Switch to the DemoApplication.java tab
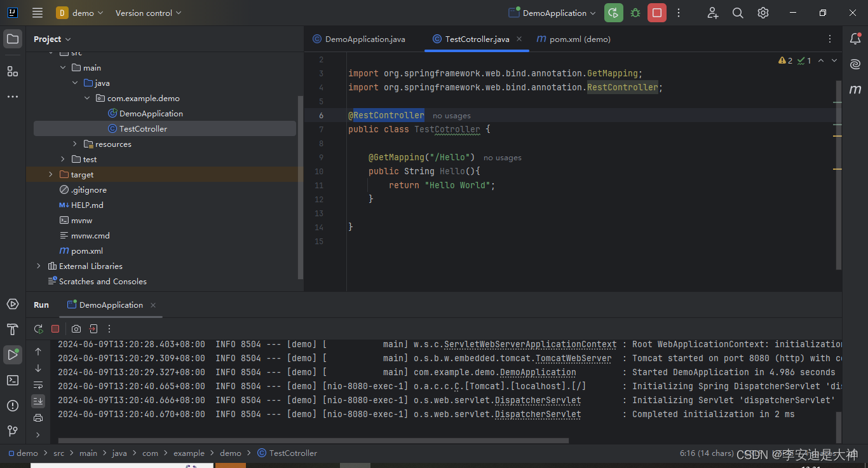This screenshot has height=468, width=868. (359, 39)
